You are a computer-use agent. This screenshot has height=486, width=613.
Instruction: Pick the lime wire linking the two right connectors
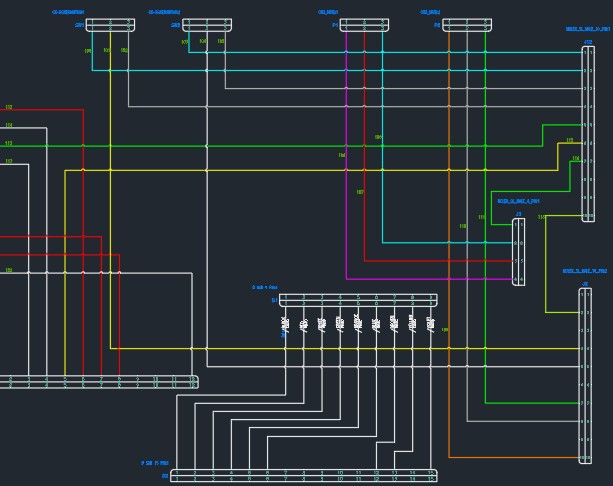(545, 264)
